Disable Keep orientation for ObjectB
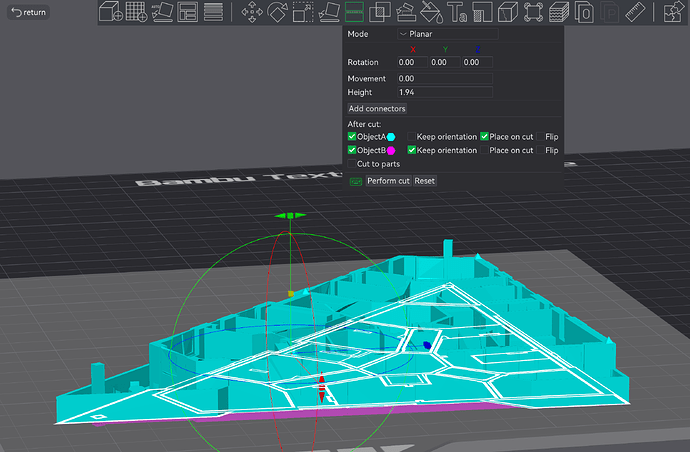Viewport: 690px width, 452px height. click(411, 150)
